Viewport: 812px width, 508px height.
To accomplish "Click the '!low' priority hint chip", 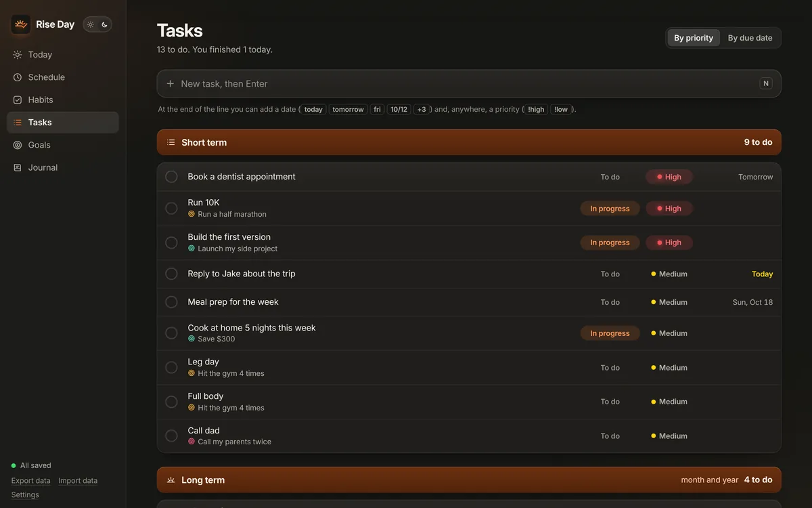I will tap(561, 109).
